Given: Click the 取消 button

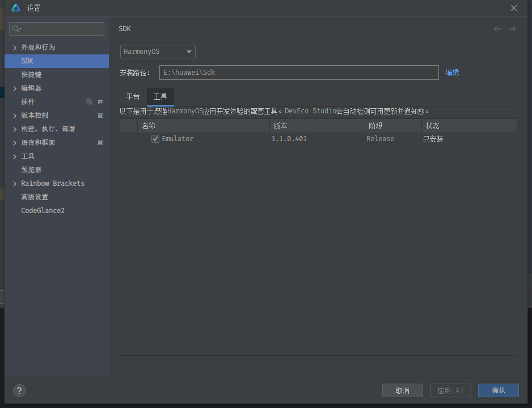Looking at the screenshot, I should point(402,390).
